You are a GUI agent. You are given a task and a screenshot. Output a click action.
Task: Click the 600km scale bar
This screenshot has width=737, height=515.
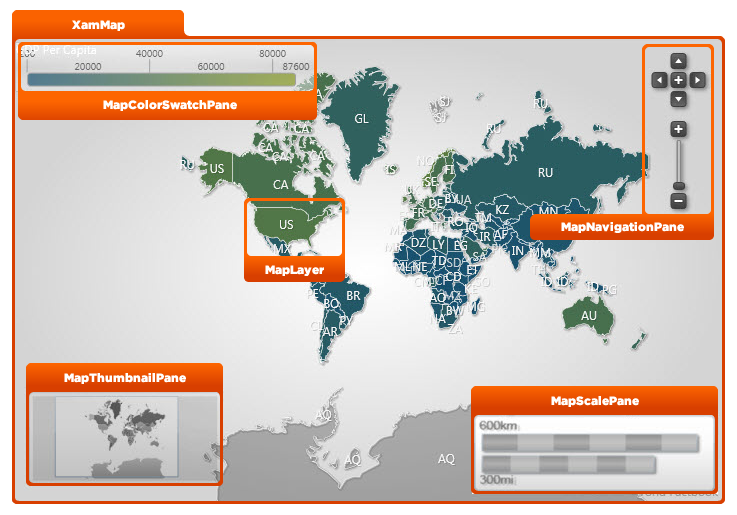pyautogui.click(x=590, y=443)
